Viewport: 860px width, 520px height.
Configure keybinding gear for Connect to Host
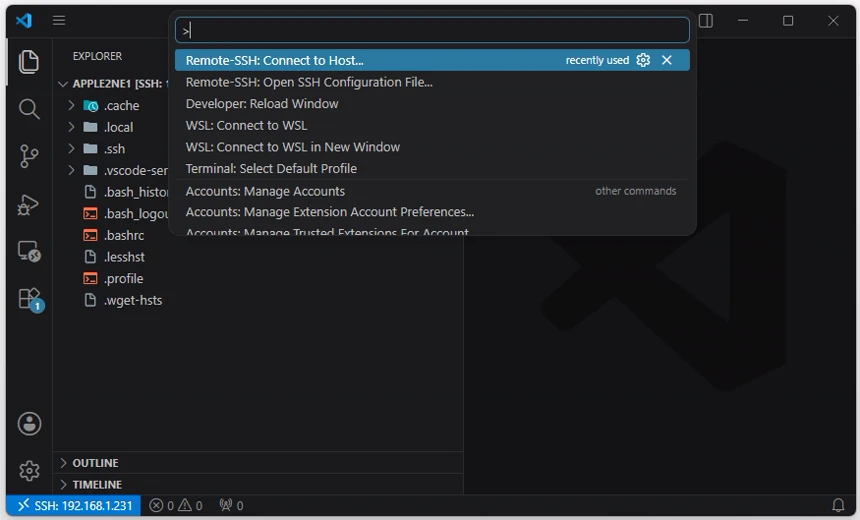643,60
